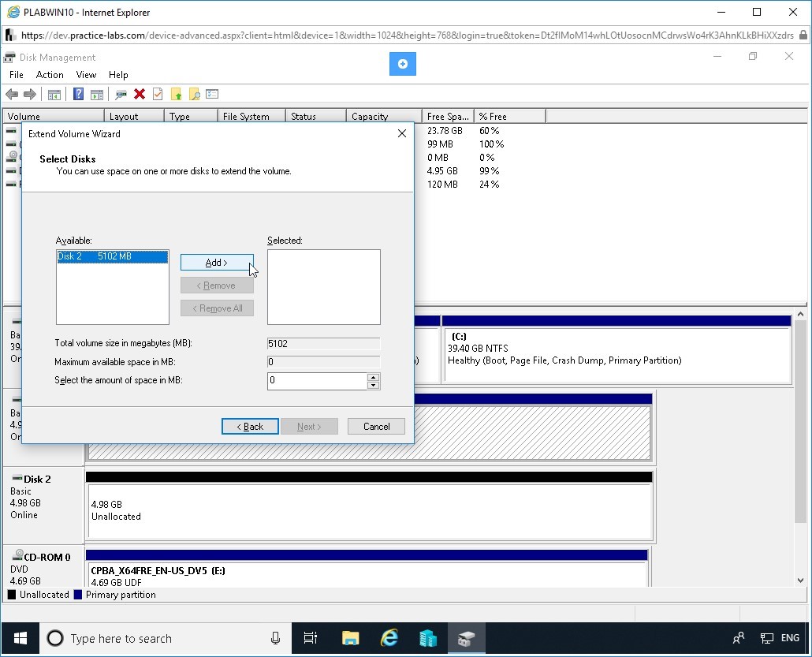Click the Back button in wizard

coord(250,427)
